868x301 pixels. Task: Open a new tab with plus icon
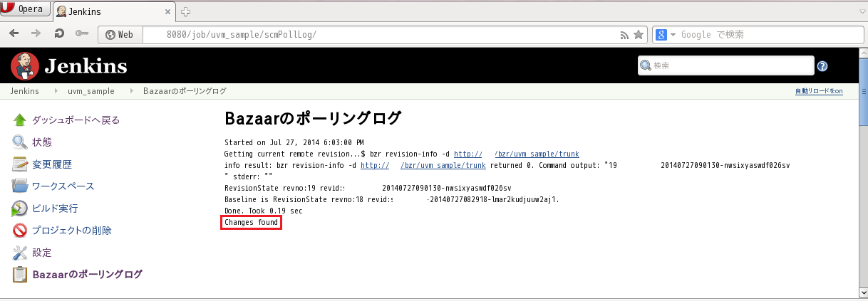coord(185,11)
